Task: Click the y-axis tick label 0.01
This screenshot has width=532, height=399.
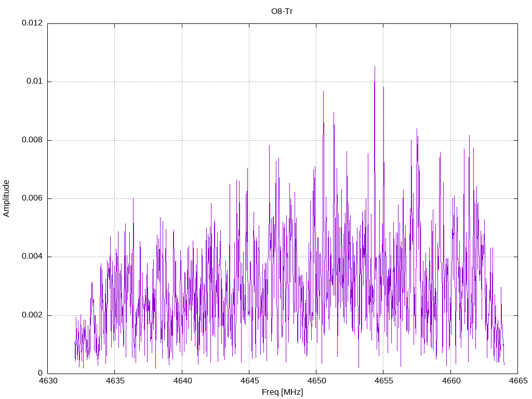Action: pos(35,82)
